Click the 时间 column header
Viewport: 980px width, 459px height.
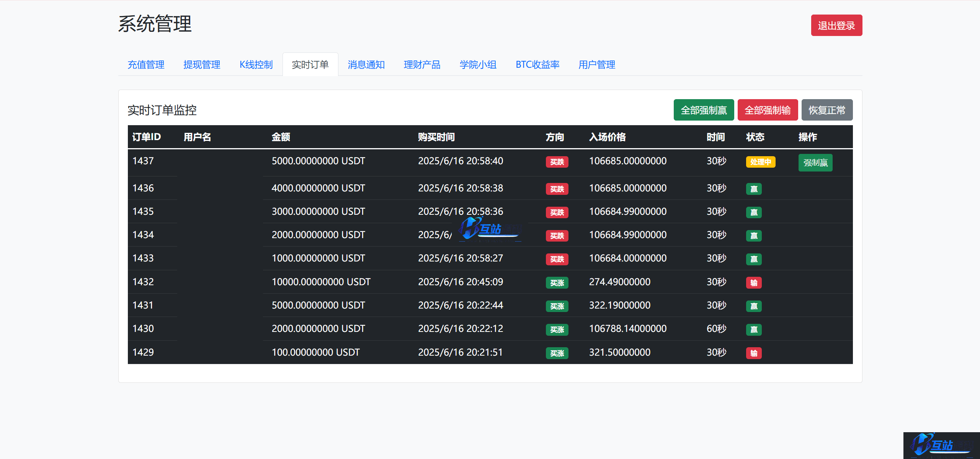coord(716,137)
